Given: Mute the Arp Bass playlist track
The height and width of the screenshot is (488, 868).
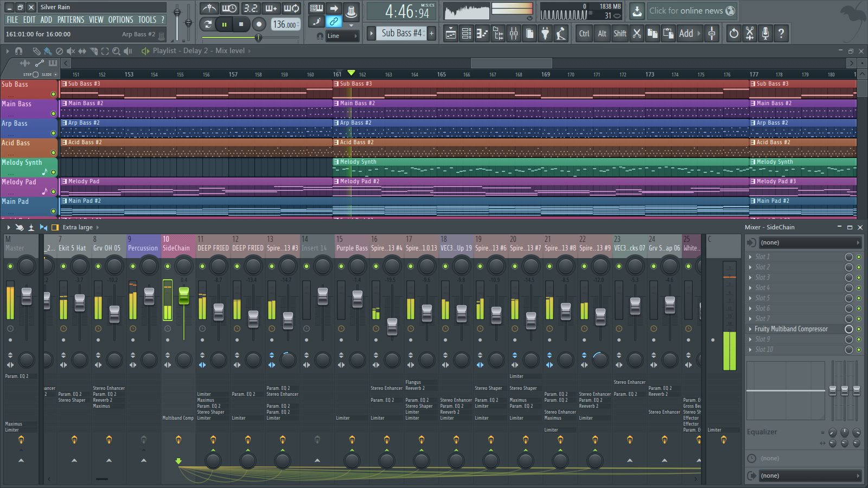Looking at the screenshot, I should click(x=53, y=133).
